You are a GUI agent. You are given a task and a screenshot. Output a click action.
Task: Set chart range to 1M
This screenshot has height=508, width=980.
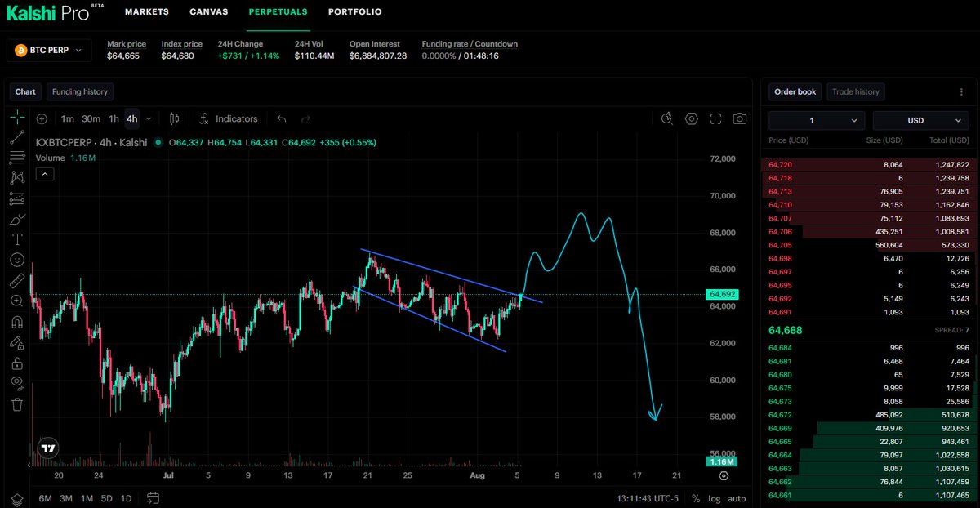pyautogui.click(x=87, y=498)
